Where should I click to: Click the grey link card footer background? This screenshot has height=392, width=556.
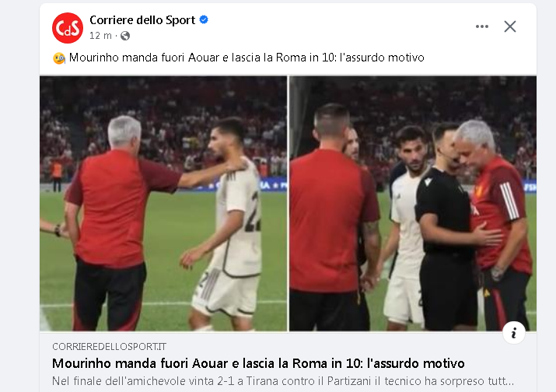pyautogui.click(x=288, y=362)
